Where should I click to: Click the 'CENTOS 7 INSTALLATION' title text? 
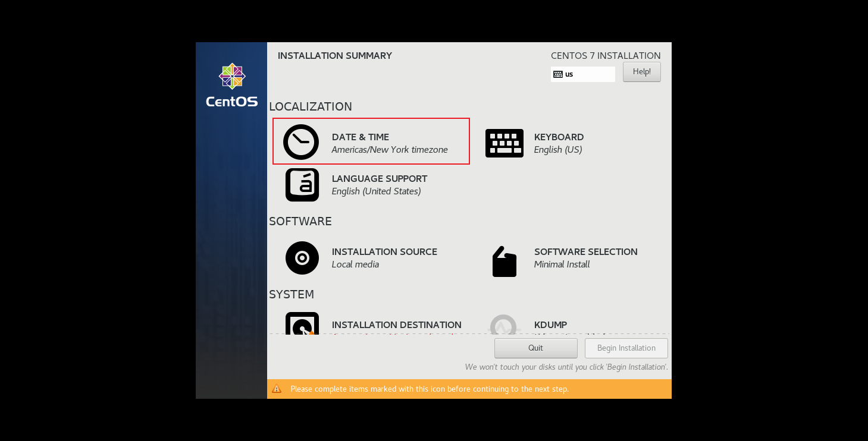[x=606, y=56]
